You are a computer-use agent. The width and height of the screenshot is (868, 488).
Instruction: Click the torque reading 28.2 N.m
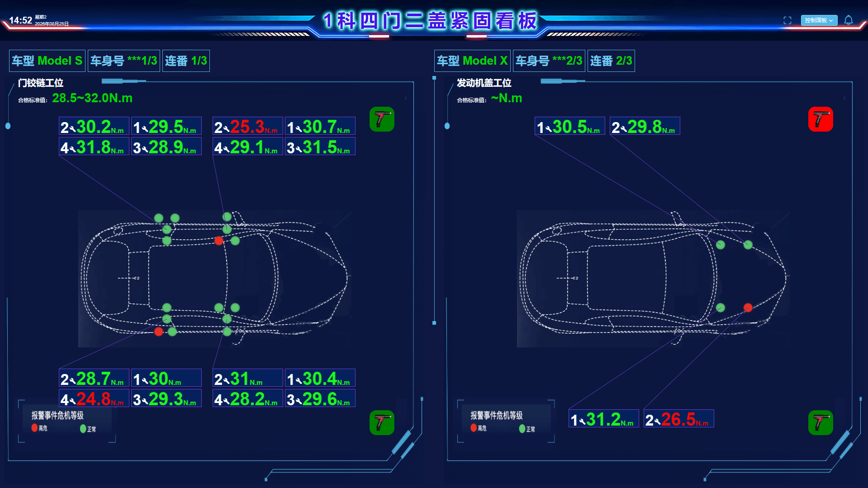248,398
